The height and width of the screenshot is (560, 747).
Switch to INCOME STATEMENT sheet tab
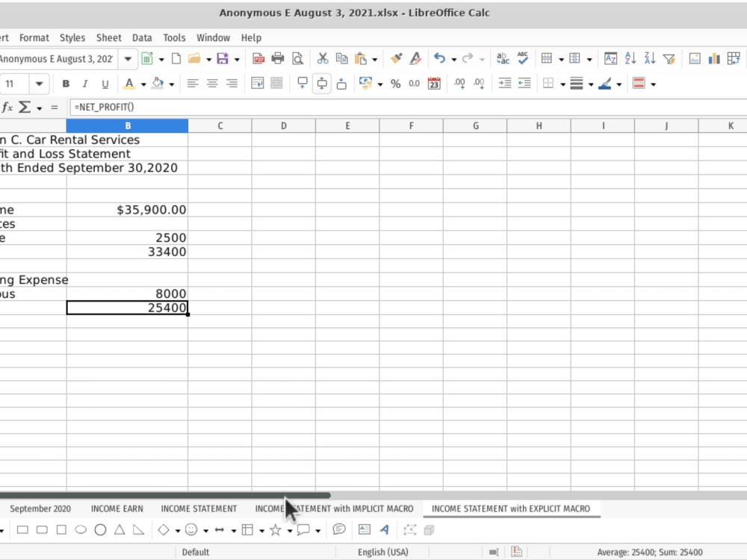[x=199, y=508]
